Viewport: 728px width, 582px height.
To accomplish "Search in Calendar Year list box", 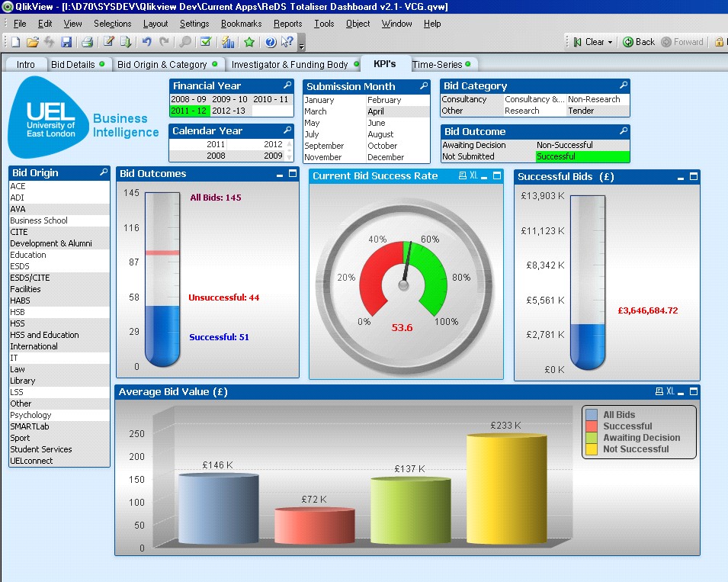I will (288, 130).
